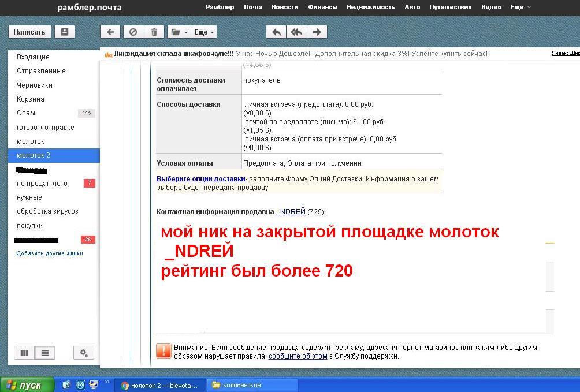Expand the toolbar Еще dropdown
The height and width of the screenshot is (392, 580).
(204, 32)
